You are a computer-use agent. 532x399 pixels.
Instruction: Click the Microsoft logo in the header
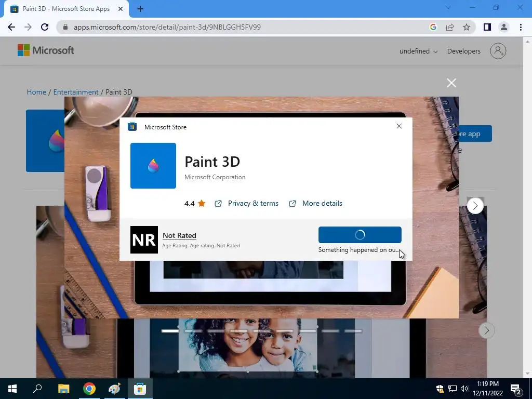click(46, 50)
